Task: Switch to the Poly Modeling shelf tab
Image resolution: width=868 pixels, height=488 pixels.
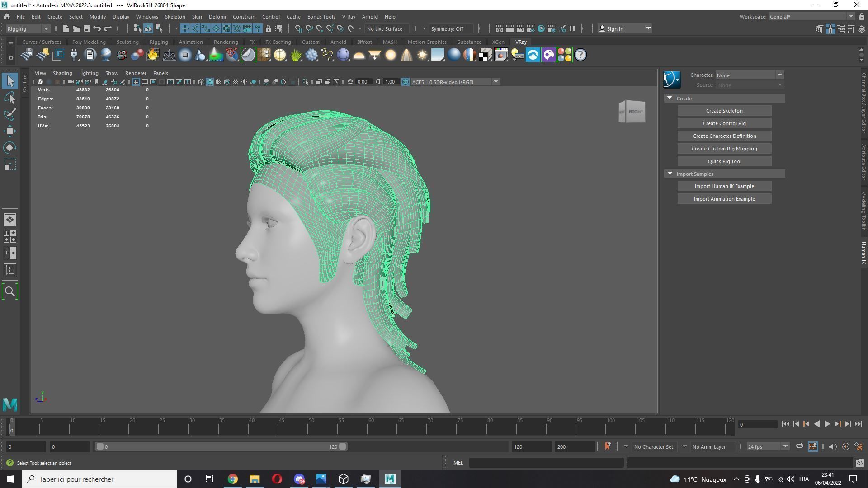Action: pos(89,42)
